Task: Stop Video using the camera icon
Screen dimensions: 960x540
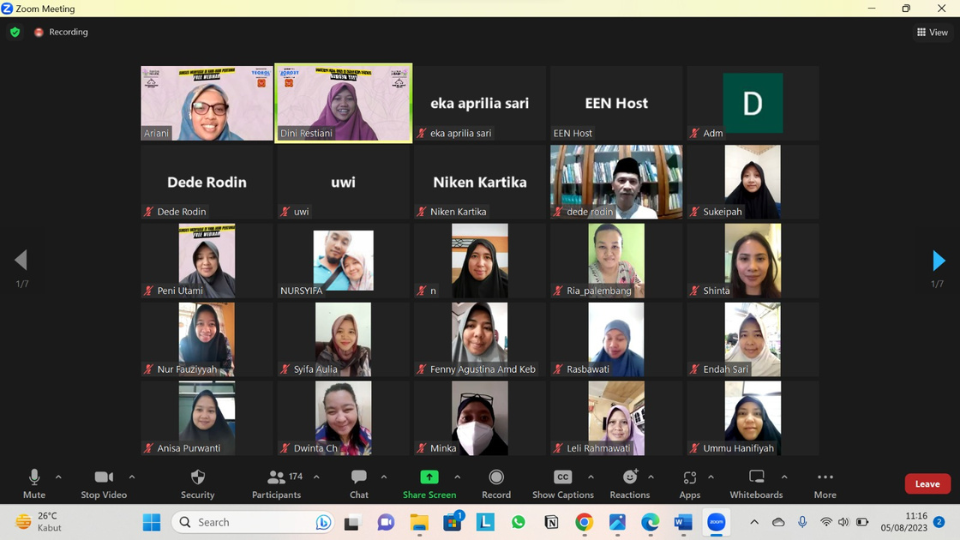Action: coord(103,484)
